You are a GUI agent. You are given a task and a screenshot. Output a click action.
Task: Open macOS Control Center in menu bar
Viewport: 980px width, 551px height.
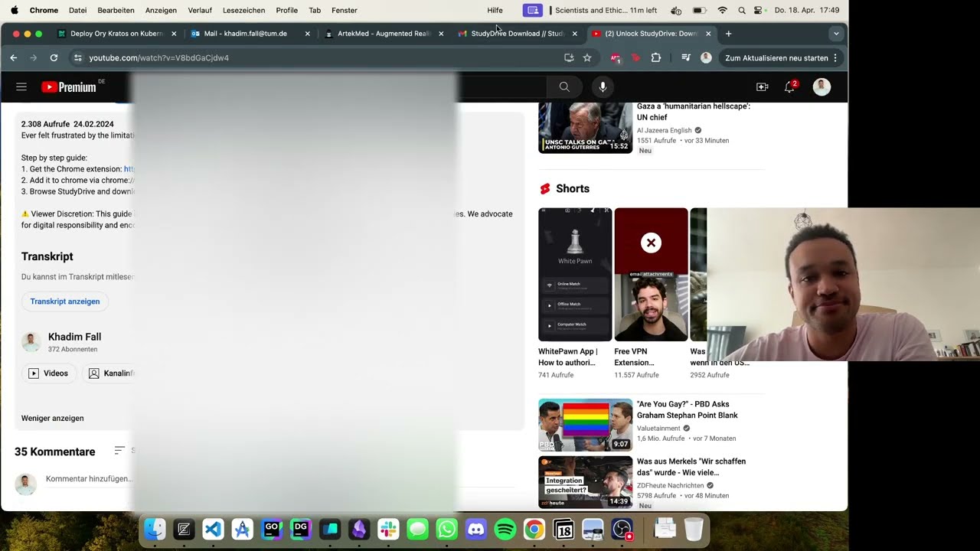point(758,10)
